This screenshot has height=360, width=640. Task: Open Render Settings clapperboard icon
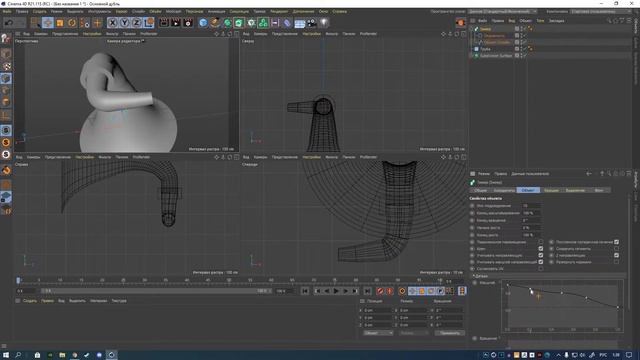tap(188, 23)
